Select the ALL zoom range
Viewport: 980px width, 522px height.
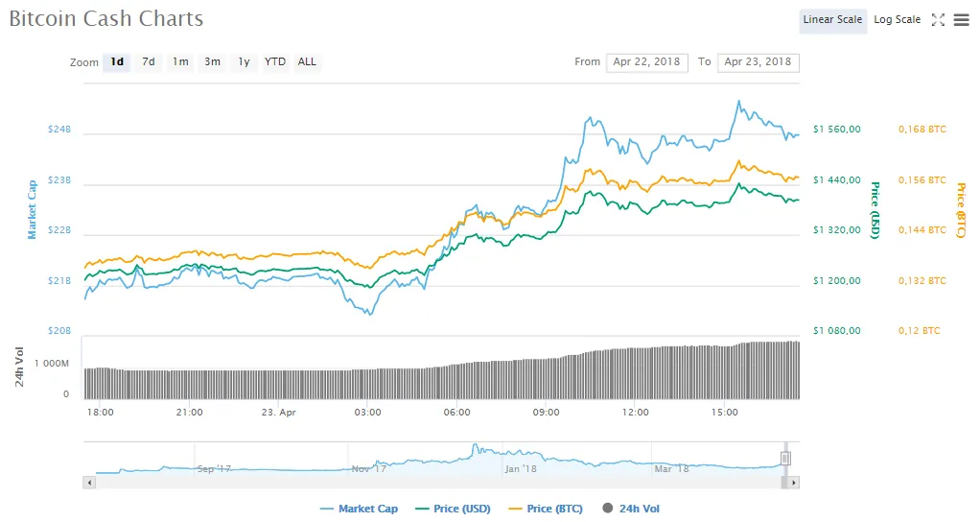(307, 61)
